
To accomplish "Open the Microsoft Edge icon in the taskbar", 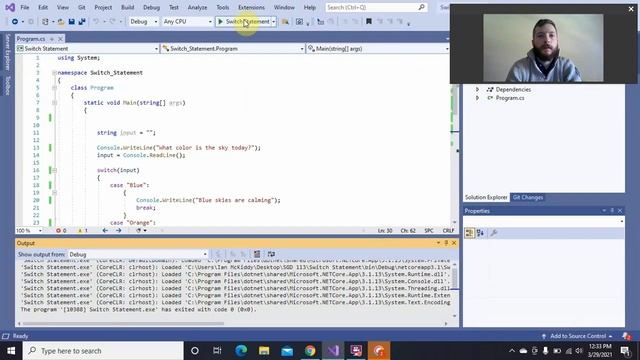I will click(241, 351).
